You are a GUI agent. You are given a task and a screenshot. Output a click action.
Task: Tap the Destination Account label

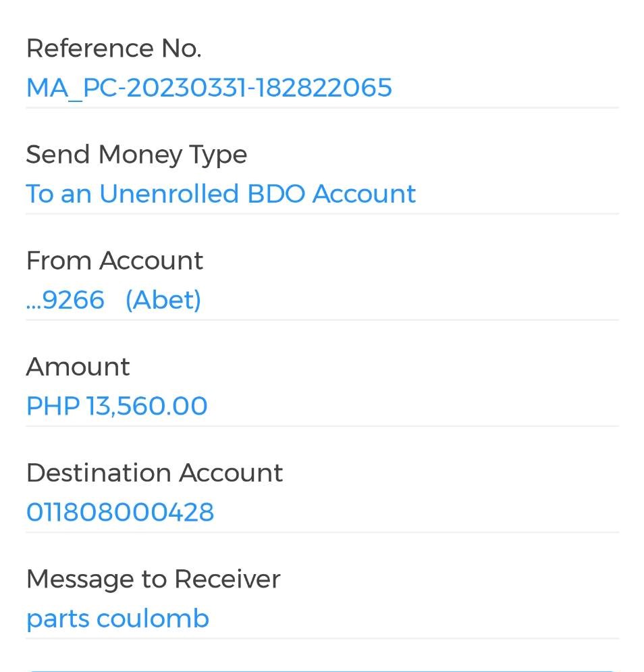pyautogui.click(x=155, y=473)
